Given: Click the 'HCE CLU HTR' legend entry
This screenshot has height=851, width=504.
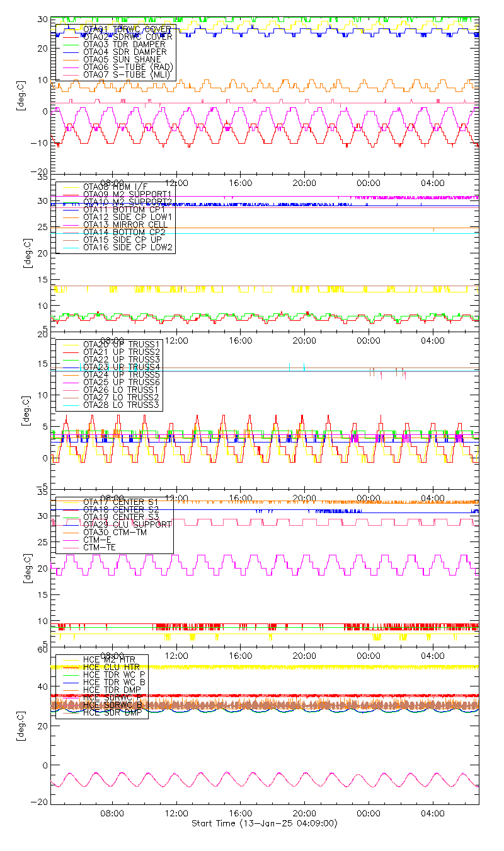Looking at the screenshot, I should [112, 666].
